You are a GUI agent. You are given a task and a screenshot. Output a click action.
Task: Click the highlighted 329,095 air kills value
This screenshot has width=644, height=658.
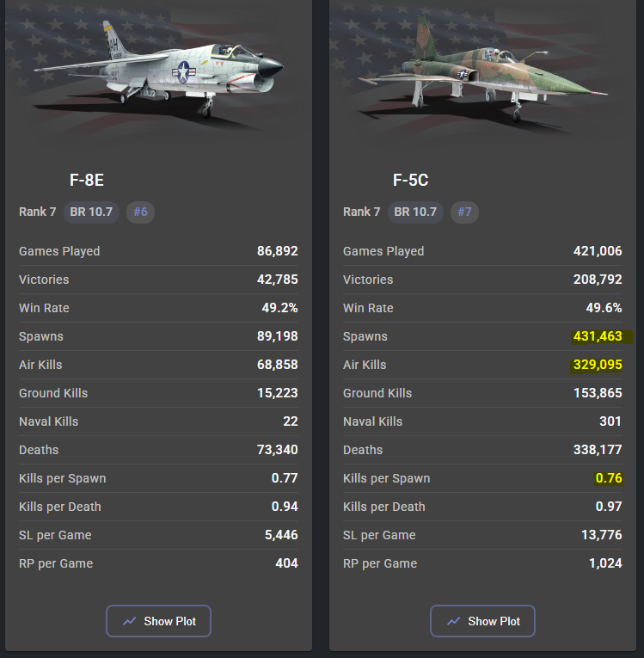click(x=598, y=365)
